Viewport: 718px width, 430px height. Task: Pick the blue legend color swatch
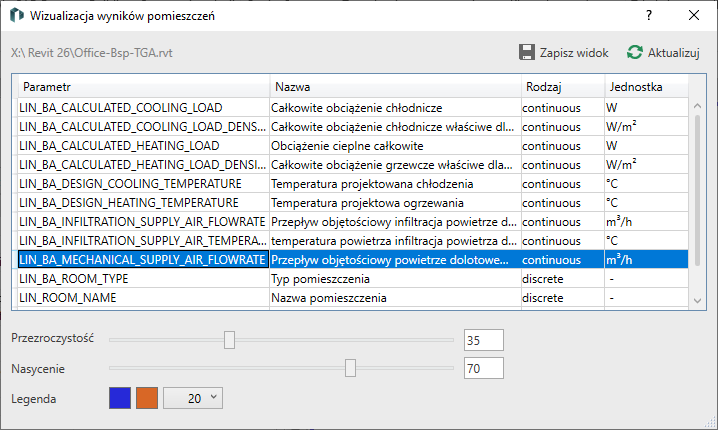point(120,398)
